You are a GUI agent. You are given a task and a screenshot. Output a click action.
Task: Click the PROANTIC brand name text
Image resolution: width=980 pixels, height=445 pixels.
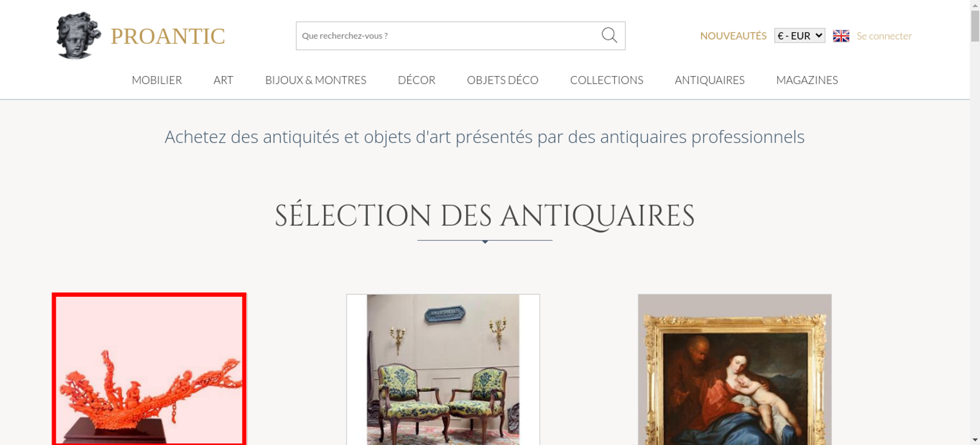point(168,36)
